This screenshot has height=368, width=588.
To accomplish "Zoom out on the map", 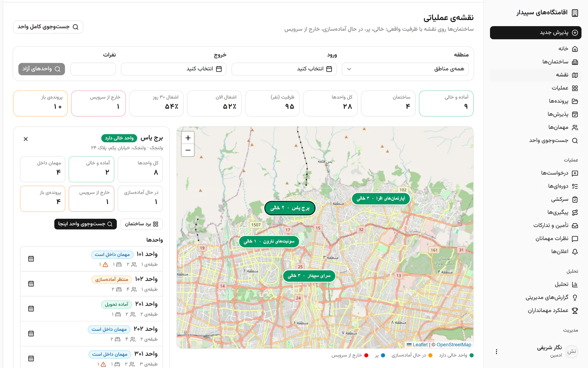I will (x=188, y=150).
